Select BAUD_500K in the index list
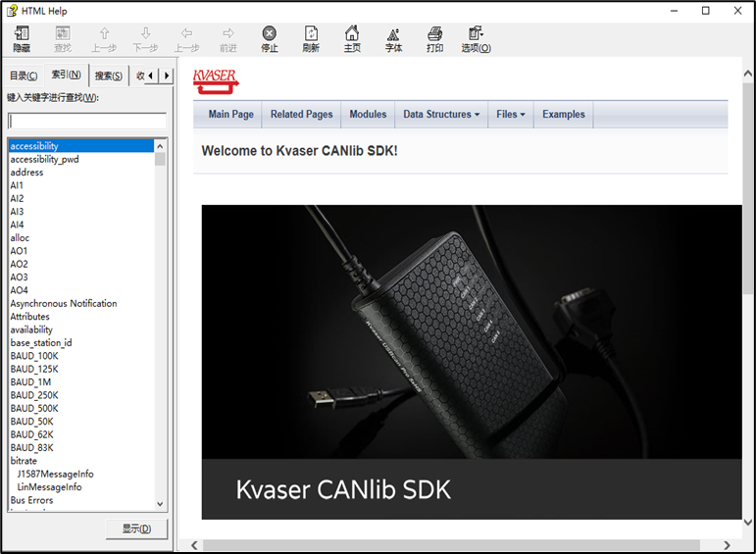The image size is (756, 554). pyautogui.click(x=34, y=408)
